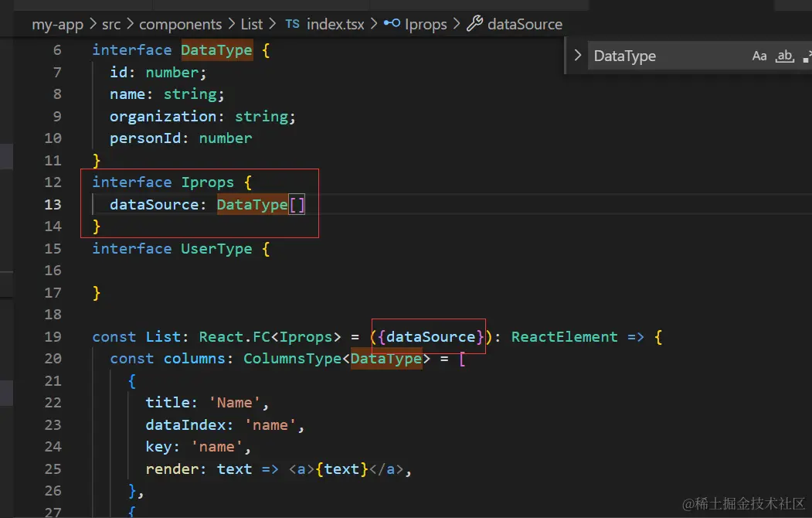
Task: Click 'ReactElement' return type
Action: [565, 337]
